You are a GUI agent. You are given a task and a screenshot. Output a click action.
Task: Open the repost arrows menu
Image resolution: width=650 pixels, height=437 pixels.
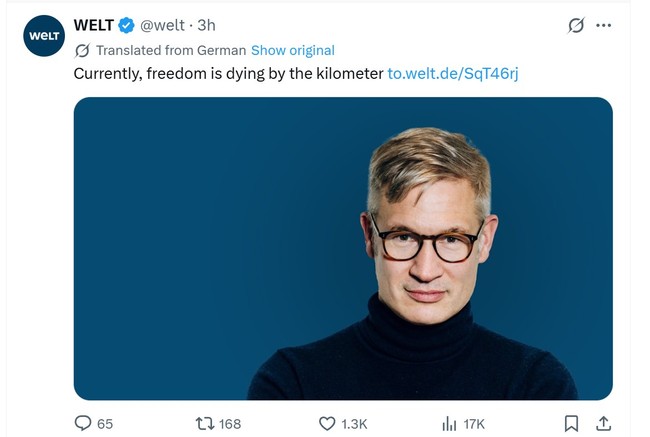click(205, 423)
